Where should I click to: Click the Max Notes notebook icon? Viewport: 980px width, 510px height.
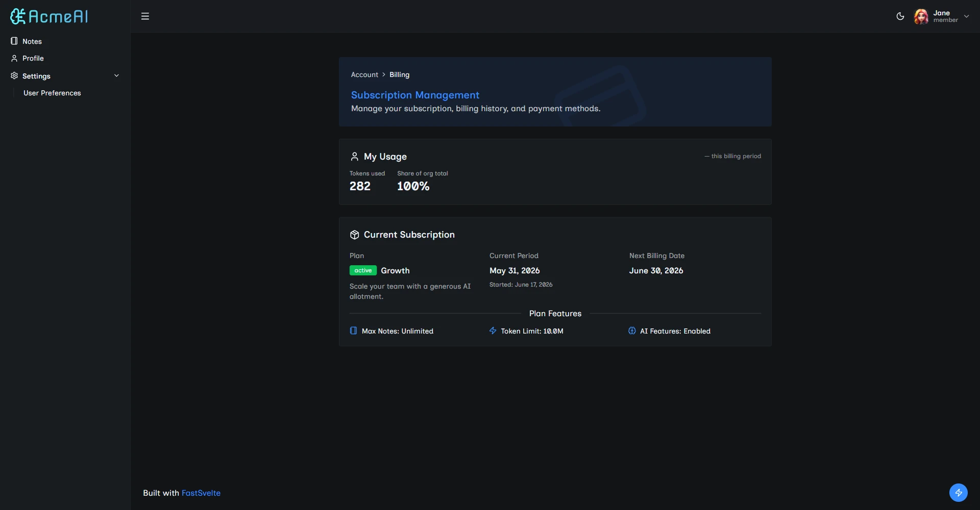(x=353, y=330)
